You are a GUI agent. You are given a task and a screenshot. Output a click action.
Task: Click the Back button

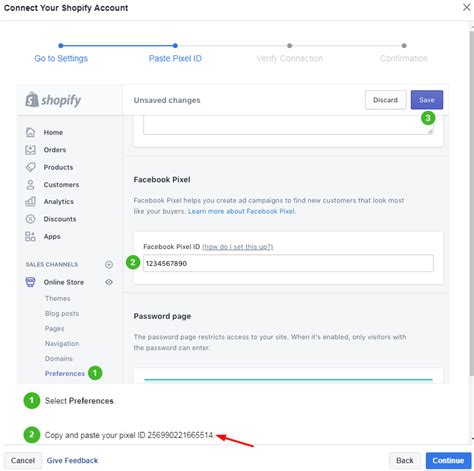pyautogui.click(x=405, y=460)
